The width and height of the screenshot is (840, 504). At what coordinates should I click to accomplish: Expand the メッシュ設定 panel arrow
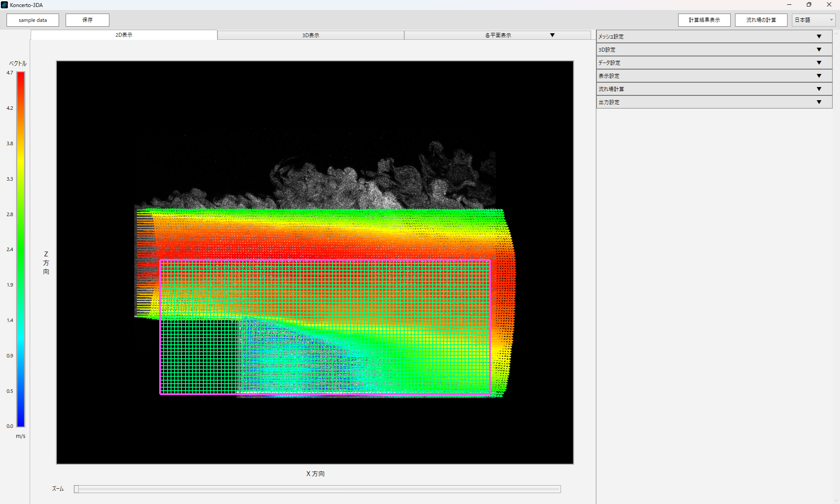coord(819,36)
